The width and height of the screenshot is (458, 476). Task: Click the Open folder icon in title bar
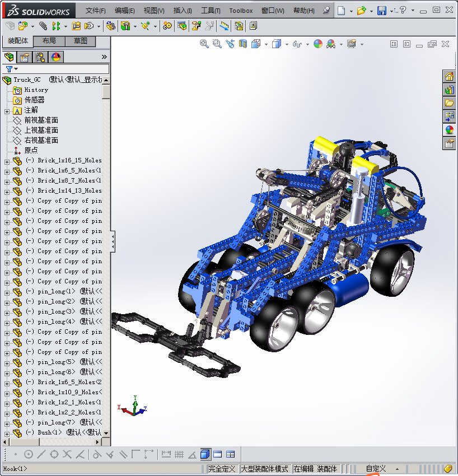point(361,11)
